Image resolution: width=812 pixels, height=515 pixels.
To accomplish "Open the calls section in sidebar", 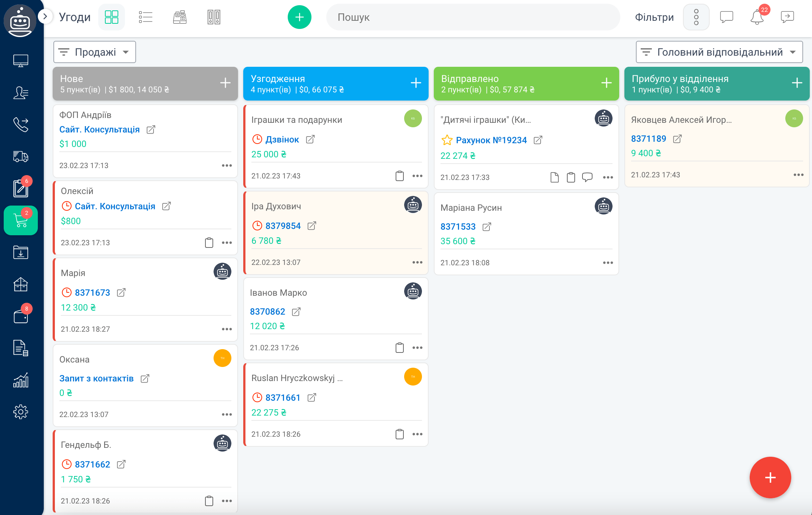I will click(x=21, y=124).
